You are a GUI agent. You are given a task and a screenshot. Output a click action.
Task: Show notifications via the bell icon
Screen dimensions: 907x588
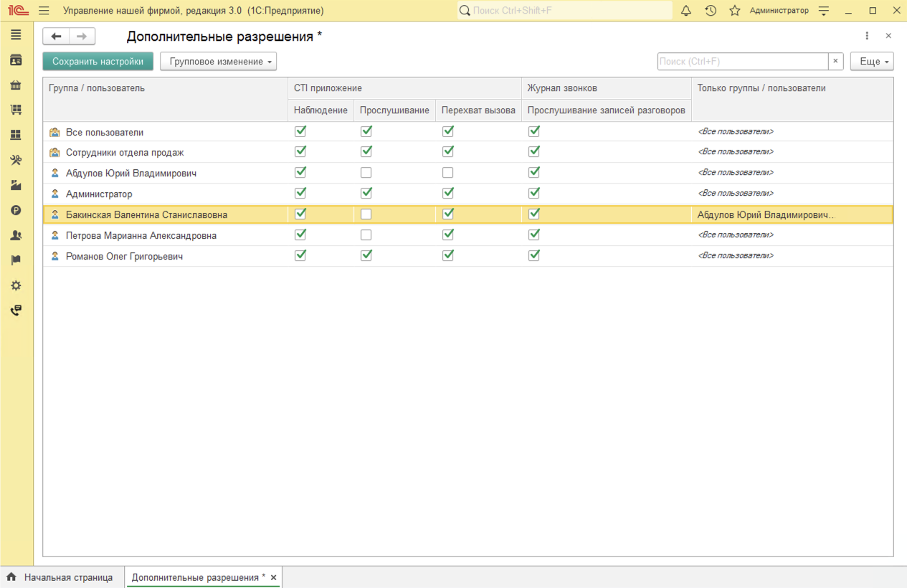coord(686,11)
